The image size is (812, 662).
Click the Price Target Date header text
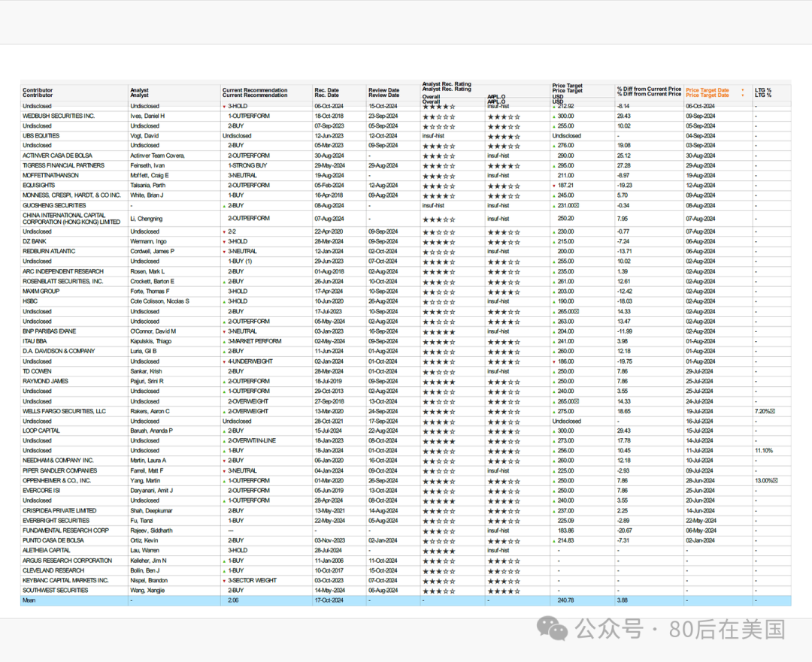(x=707, y=92)
